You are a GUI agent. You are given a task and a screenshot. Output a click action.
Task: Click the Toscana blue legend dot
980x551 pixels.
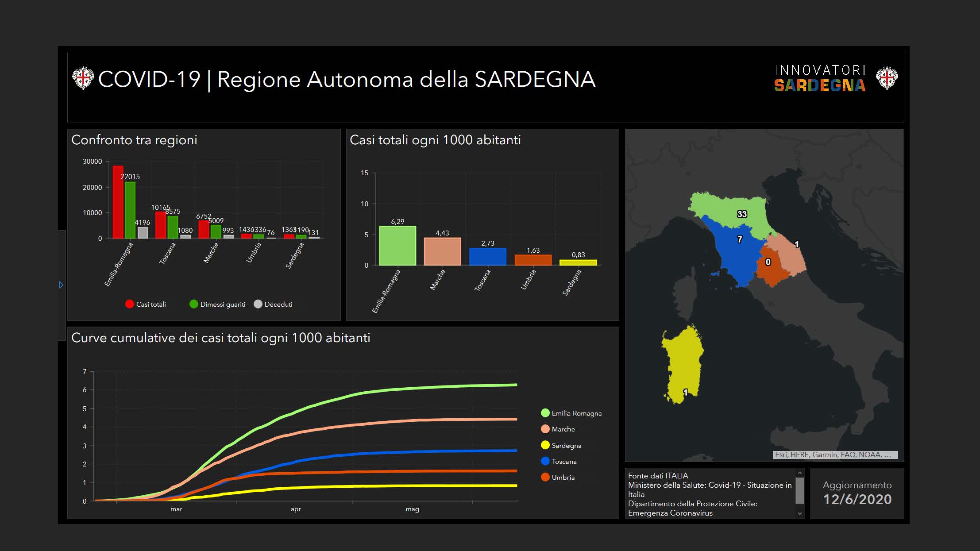coord(545,461)
